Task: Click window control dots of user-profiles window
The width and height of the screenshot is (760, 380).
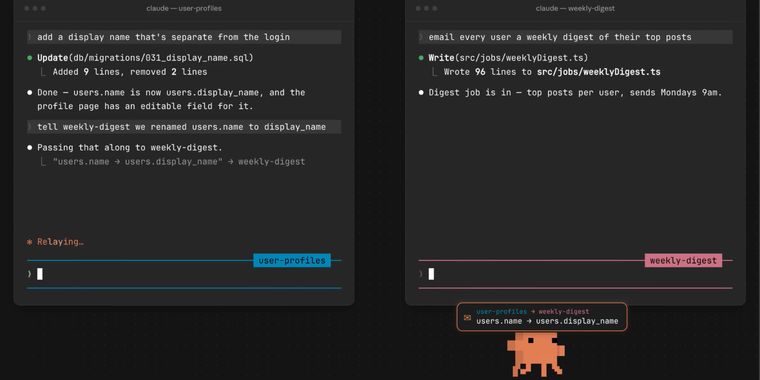Action: pyautogui.click(x=34, y=8)
